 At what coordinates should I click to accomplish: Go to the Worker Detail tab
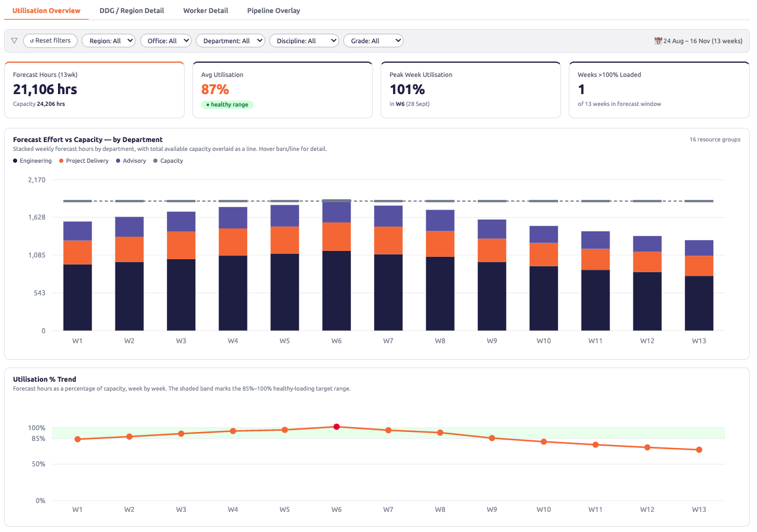206,11
